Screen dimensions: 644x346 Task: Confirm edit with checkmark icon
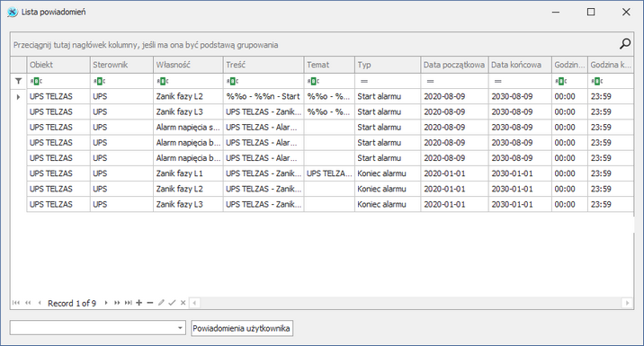tap(172, 303)
